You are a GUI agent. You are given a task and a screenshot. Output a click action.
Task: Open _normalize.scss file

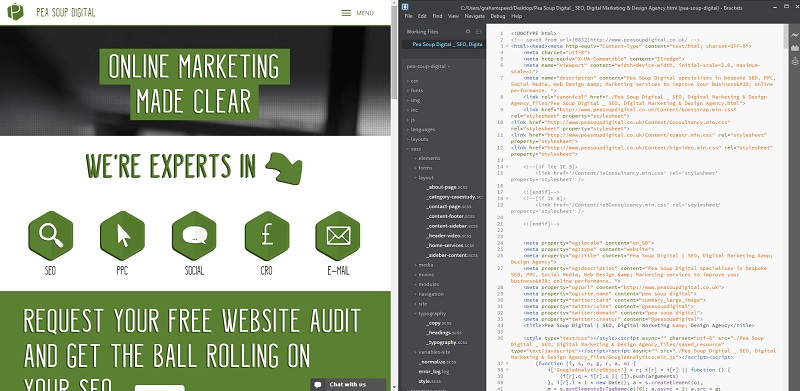[437, 362]
